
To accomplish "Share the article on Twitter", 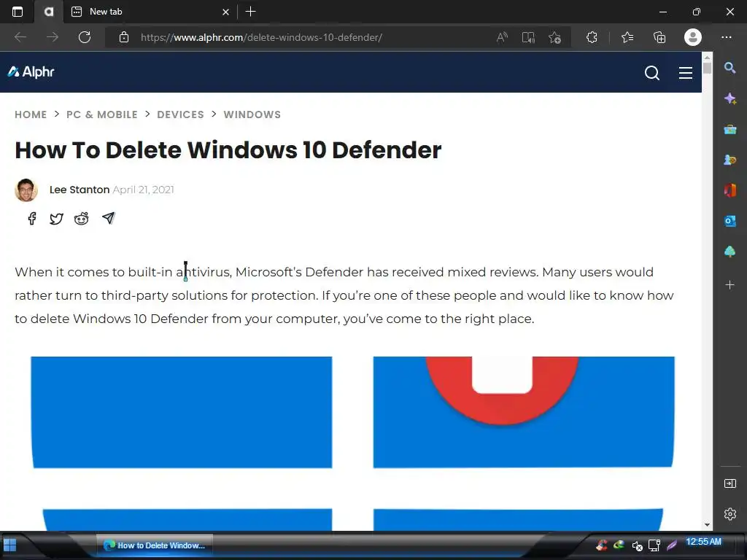I will coord(56,219).
